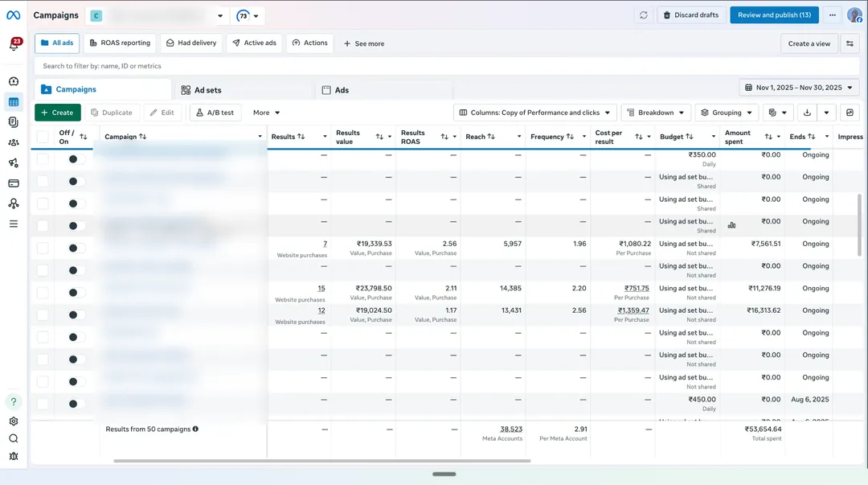Viewport: 868px width, 485px height.
Task: Open Events manager icon in sidebar
Action: coord(14,203)
